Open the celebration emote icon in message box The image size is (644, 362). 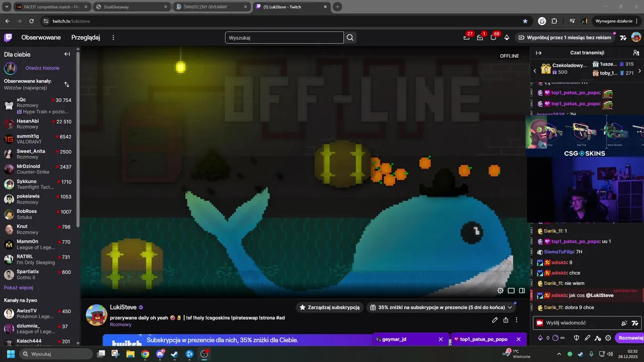624,323
